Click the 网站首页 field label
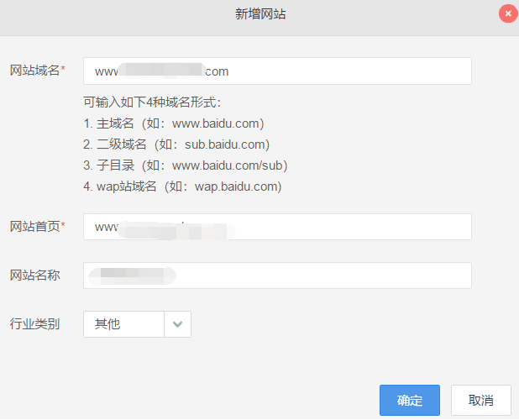Screen dimensions: 519x420 click(34, 226)
